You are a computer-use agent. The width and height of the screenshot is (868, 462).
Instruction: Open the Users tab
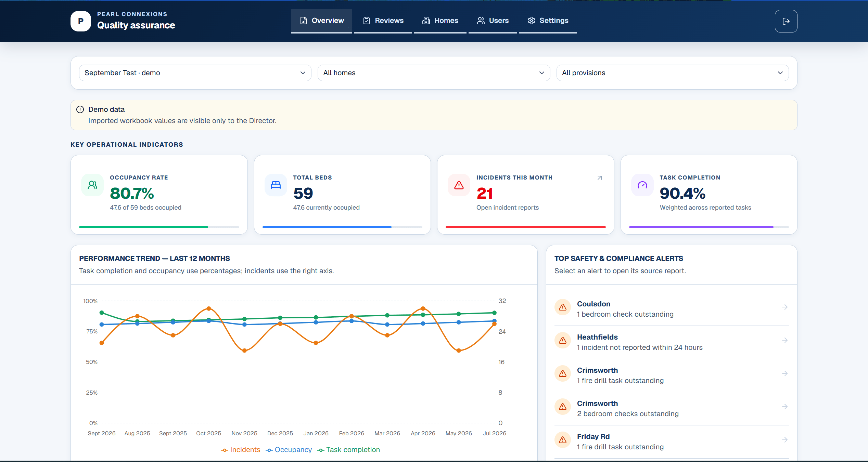[x=493, y=21]
